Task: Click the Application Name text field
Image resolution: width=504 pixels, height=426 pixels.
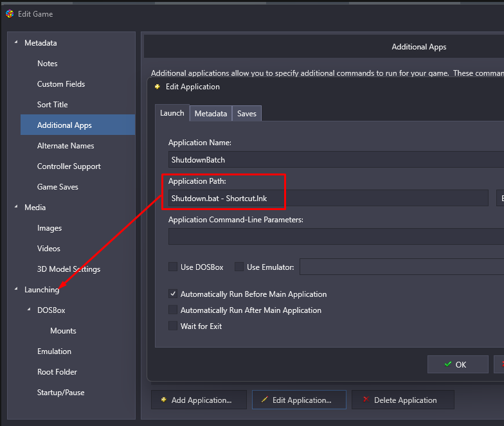Action: (x=334, y=159)
